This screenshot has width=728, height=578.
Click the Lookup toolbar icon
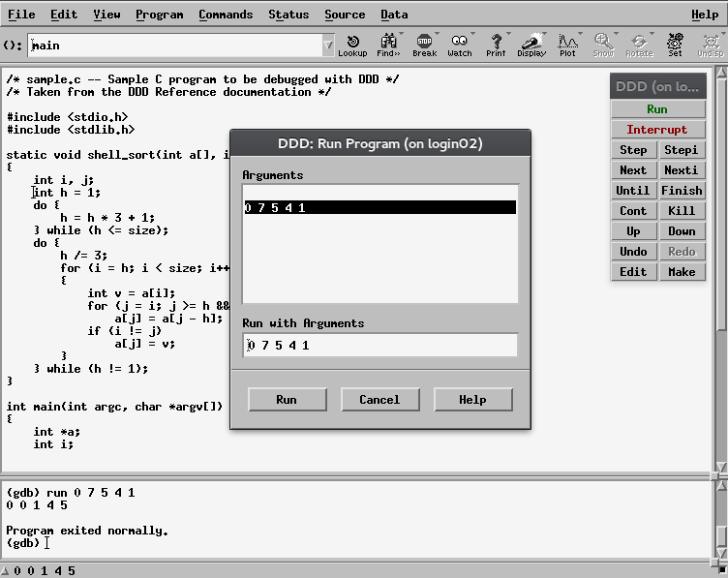(x=352, y=46)
